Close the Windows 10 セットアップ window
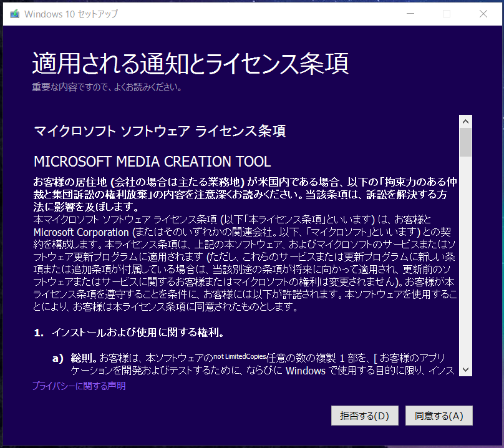The height and width of the screenshot is (448, 504). pyautogui.click(x=483, y=14)
